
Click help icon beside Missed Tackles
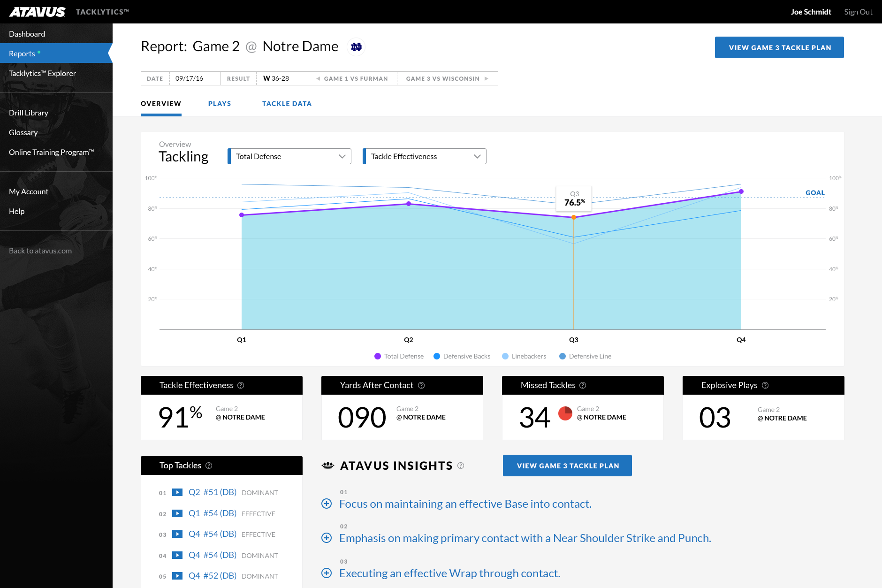pos(583,385)
